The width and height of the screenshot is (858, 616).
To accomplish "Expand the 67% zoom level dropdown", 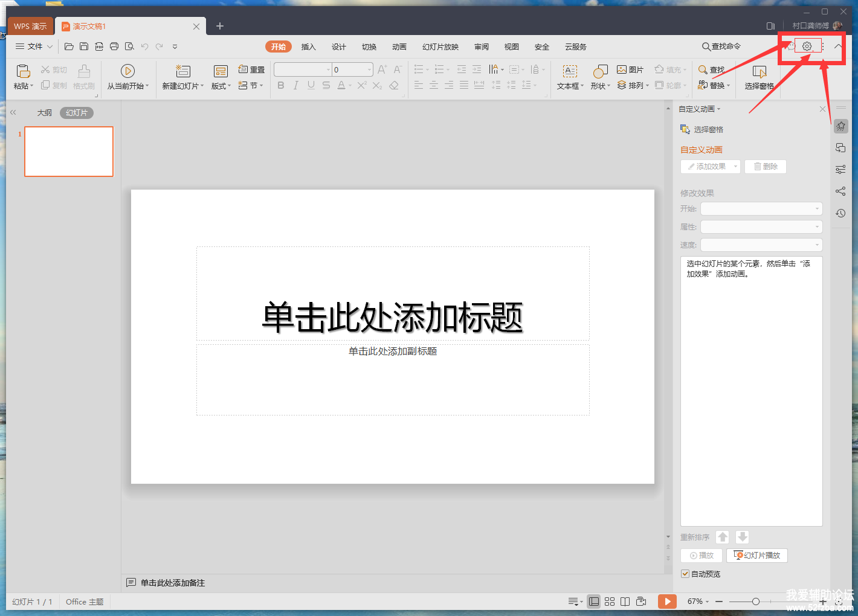I will click(x=698, y=602).
